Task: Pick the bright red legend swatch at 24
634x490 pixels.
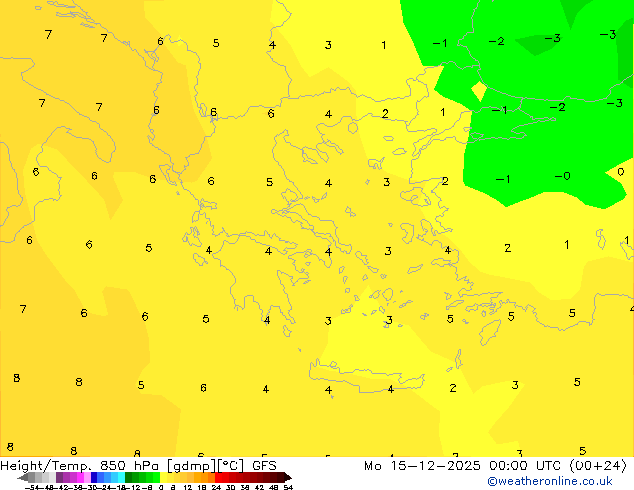Action: (218, 477)
